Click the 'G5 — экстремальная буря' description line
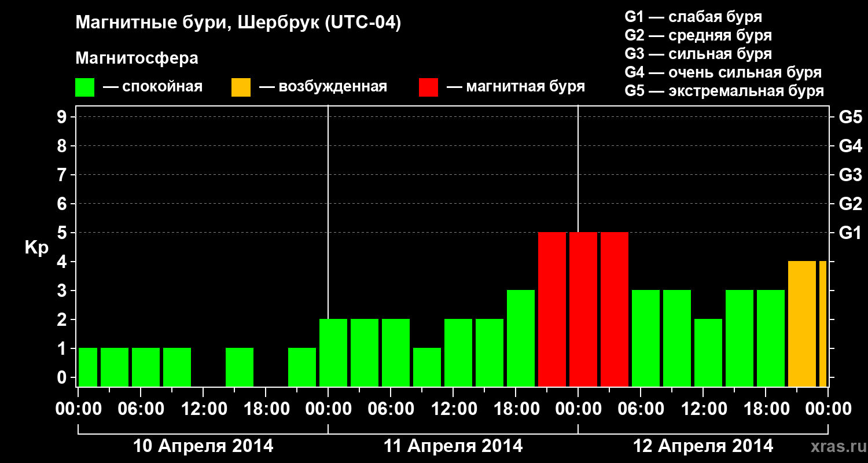Screen dimensions: 868x463 pos(724,91)
